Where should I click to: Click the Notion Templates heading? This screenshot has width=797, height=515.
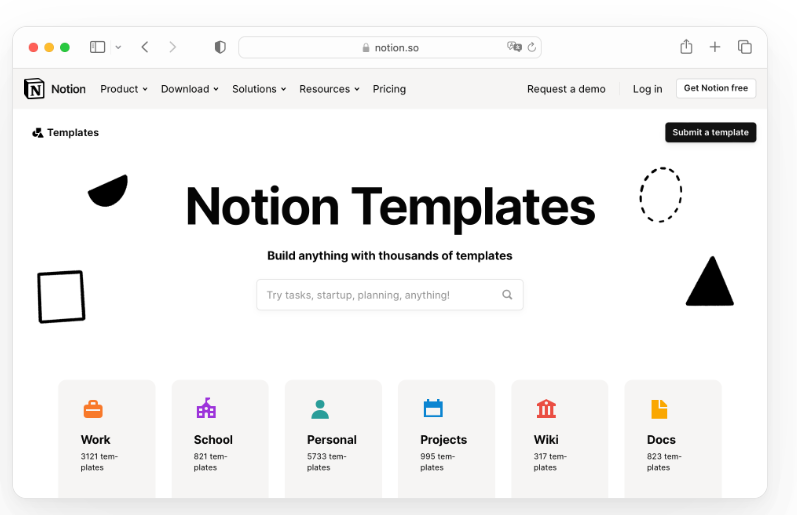[390, 207]
